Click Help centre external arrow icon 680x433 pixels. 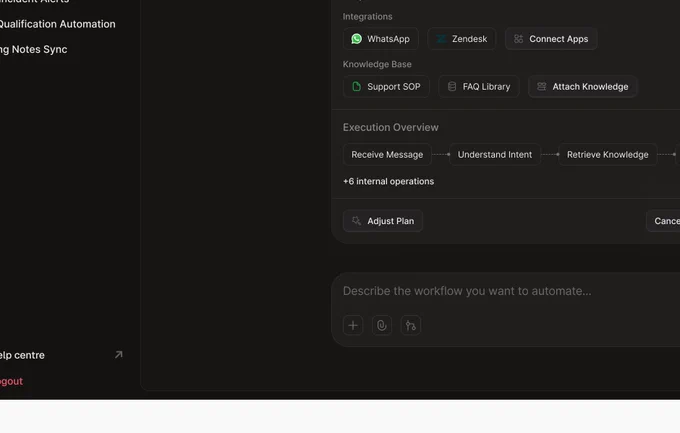pos(119,354)
